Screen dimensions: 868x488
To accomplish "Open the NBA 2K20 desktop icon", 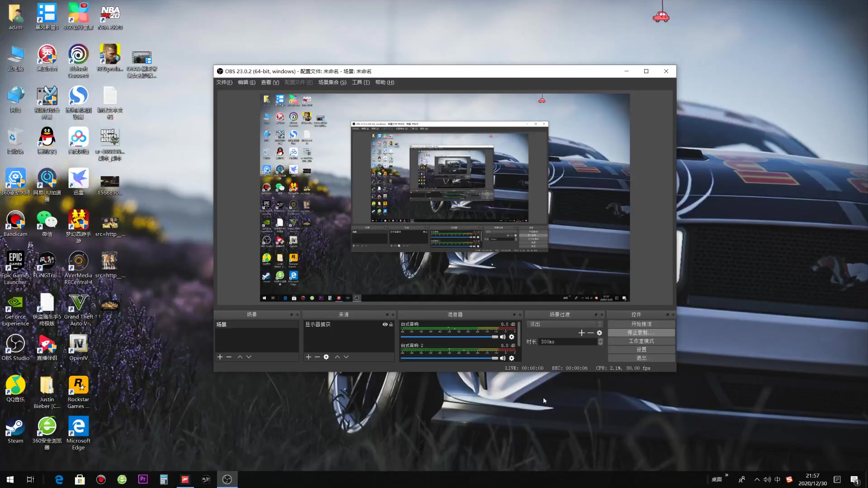I will pos(110,17).
